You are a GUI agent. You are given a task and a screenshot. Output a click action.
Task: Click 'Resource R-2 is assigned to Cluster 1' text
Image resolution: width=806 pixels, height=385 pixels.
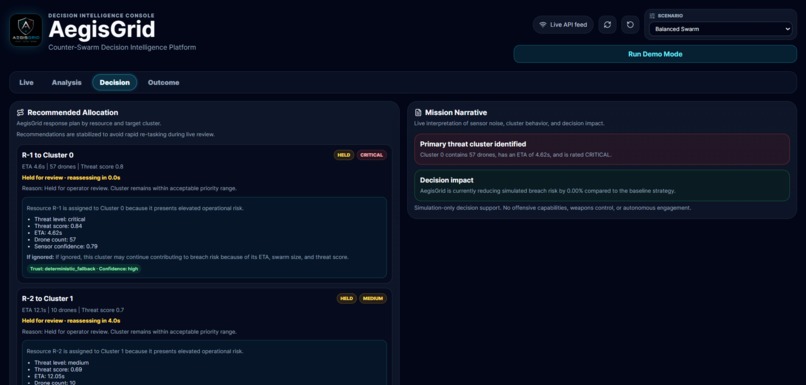[x=135, y=352]
